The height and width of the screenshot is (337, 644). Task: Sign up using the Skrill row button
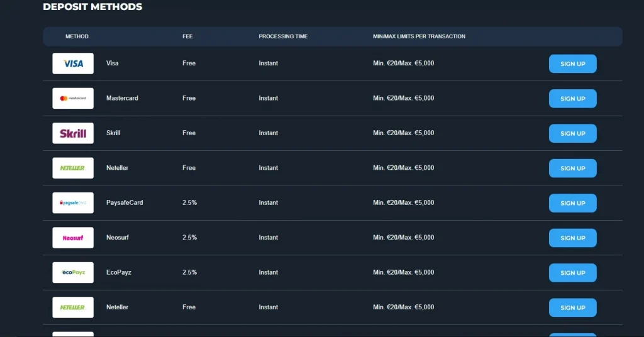click(572, 133)
